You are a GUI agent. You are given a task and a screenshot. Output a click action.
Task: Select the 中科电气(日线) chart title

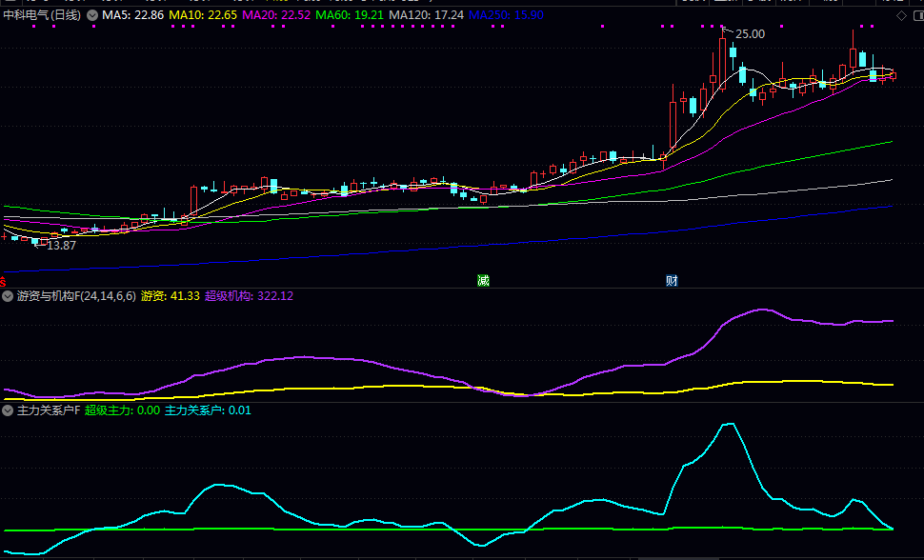pos(42,15)
